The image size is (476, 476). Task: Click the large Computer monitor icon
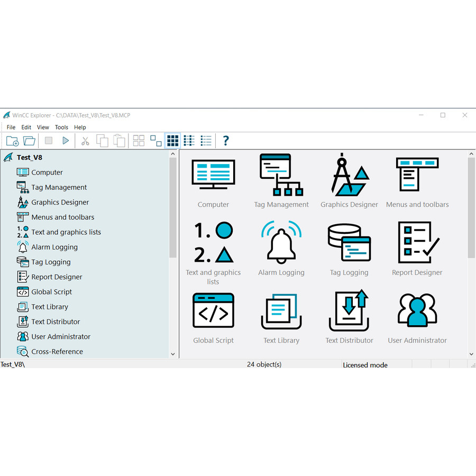click(214, 174)
